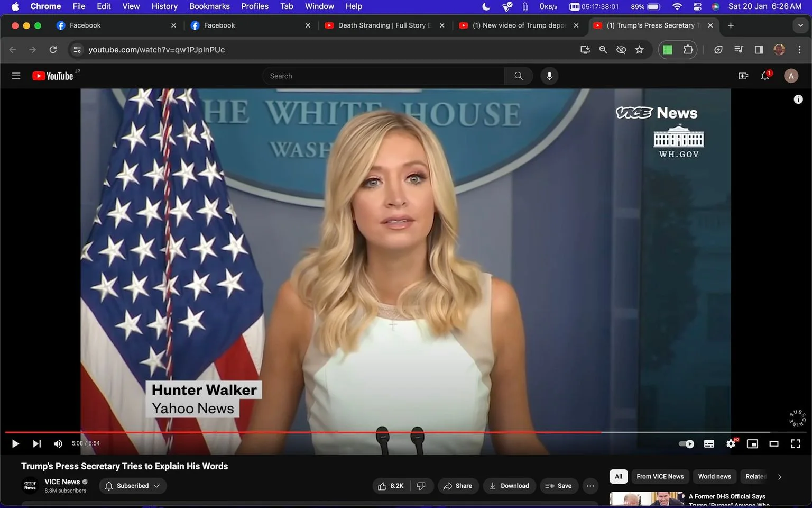Switch to miniplayer mode
Viewport: 812px width, 508px height.
752,444
